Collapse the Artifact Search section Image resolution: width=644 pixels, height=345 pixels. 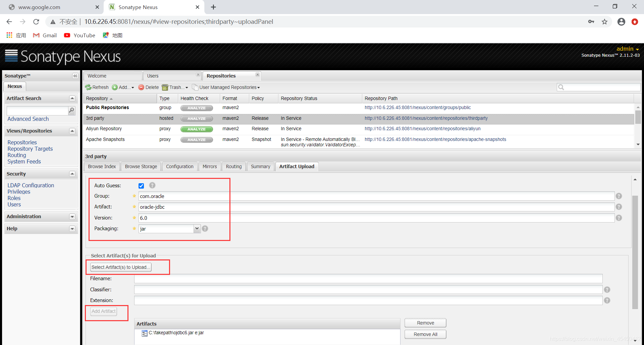(x=72, y=98)
